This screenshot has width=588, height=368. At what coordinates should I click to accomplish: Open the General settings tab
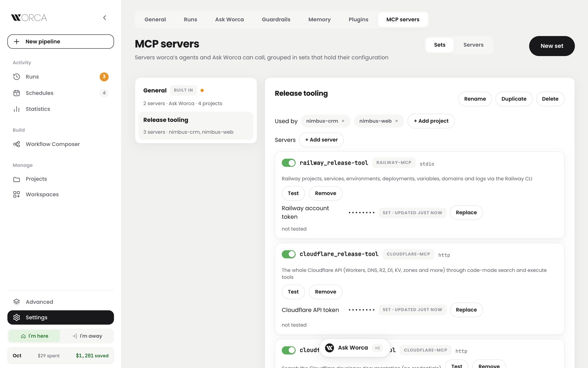(x=155, y=20)
